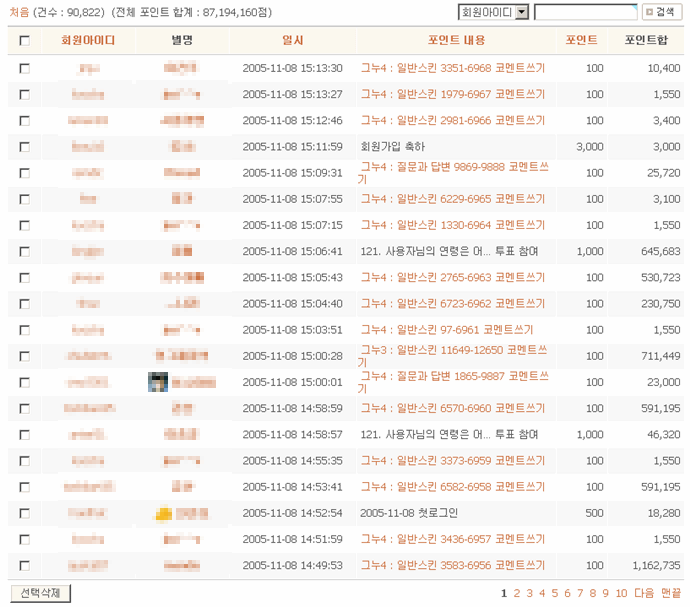Go to page 2 in pagination
The width and height of the screenshot is (690, 607).
coord(517,593)
